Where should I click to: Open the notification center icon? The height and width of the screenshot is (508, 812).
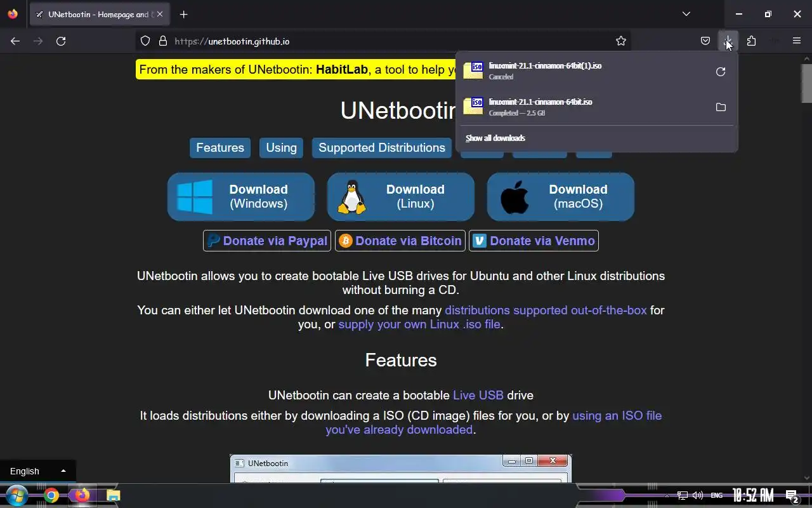click(792, 496)
